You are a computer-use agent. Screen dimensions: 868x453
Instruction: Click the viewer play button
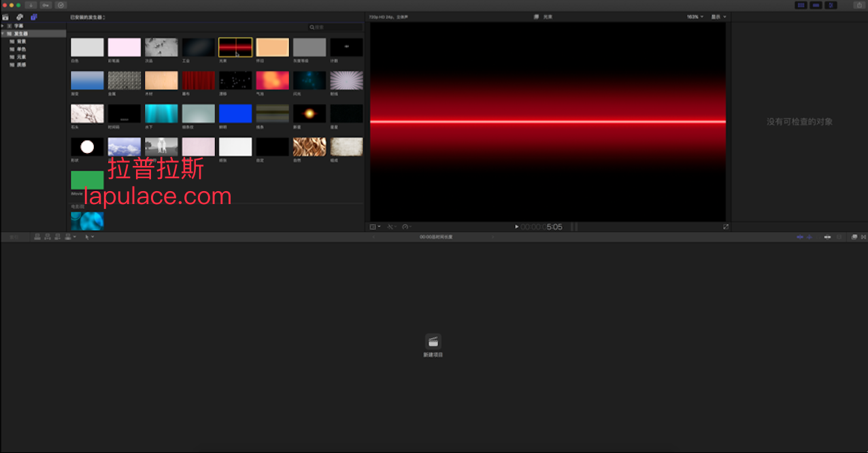(516, 227)
